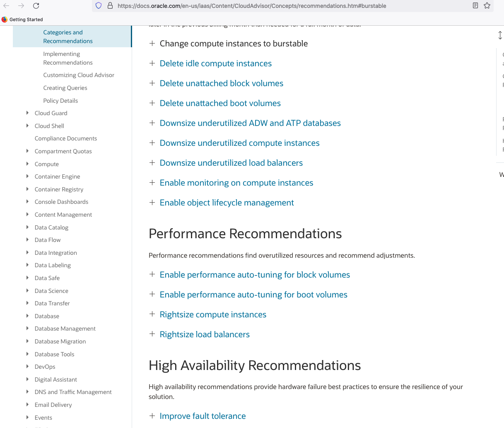Reload the current documentation page
The height and width of the screenshot is (428, 504).
point(36,6)
